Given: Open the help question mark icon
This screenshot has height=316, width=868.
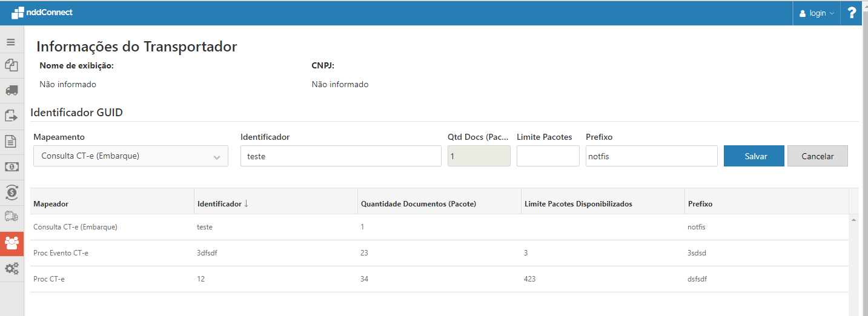Looking at the screenshot, I should pyautogui.click(x=852, y=13).
